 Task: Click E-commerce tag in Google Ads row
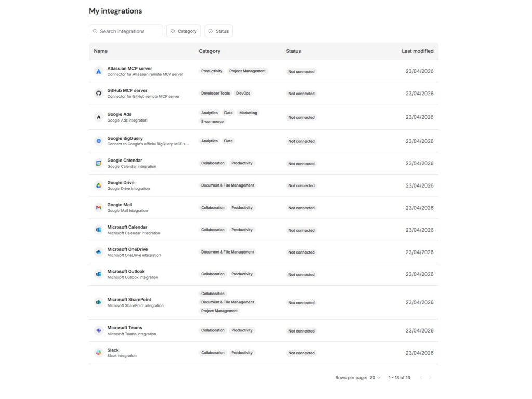212,122
